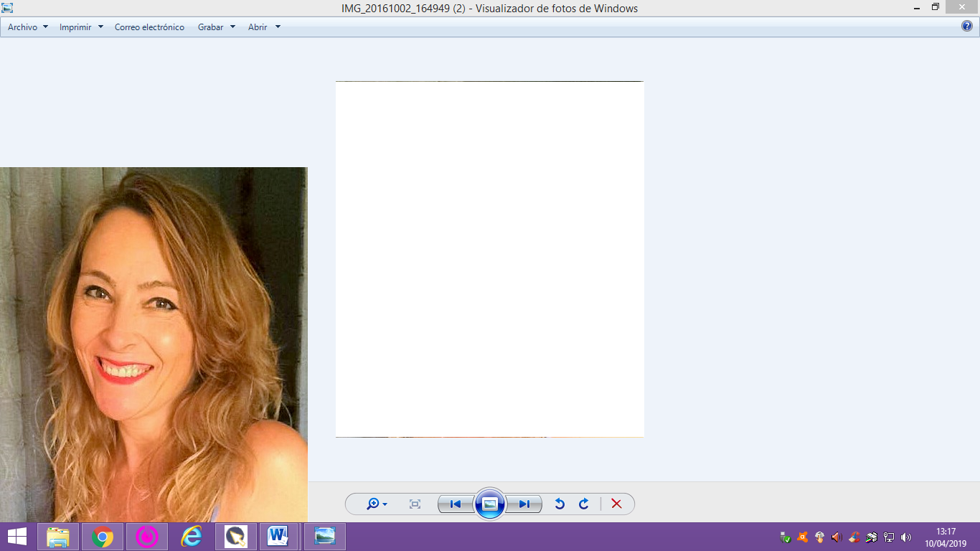Viewport: 980px width, 551px height.
Task: Switch to Microsoft Word in taskbar
Action: tap(278, 537)
